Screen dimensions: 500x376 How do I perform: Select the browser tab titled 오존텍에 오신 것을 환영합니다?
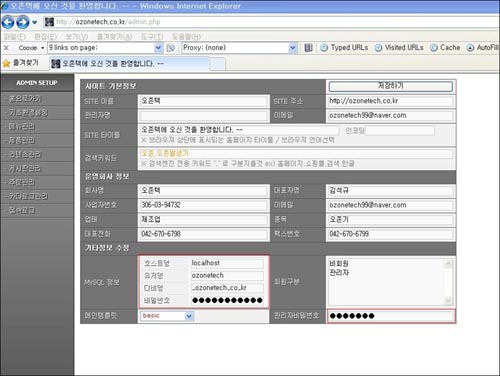point(129,64)
